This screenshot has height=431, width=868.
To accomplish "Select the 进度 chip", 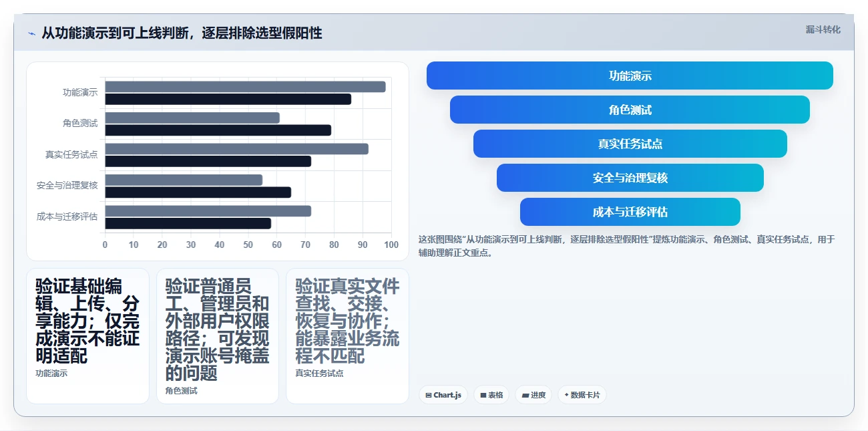I will (x=533, y=395).
